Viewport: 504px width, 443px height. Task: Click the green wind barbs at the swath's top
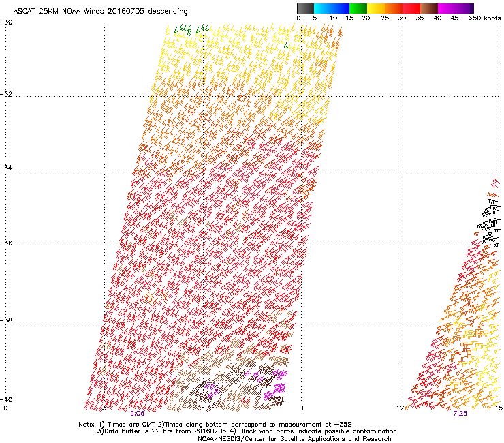191,29
